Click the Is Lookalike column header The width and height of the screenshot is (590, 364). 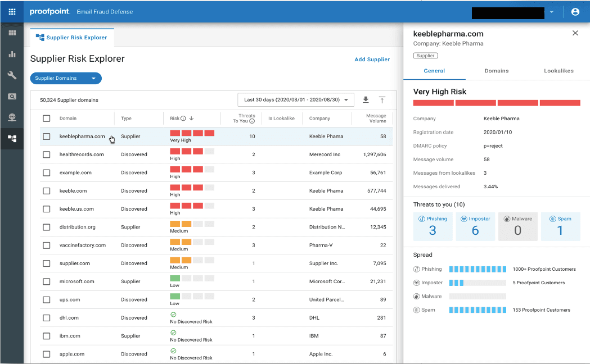pos(281,119)
